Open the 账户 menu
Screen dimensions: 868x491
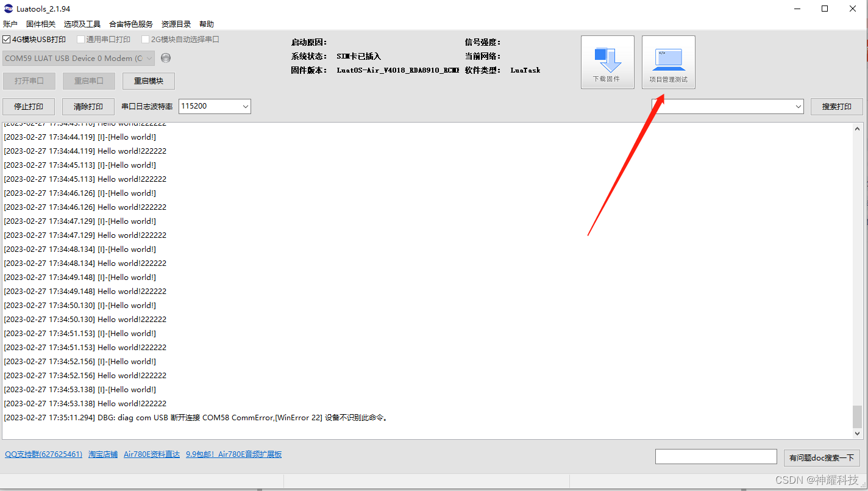10,24
